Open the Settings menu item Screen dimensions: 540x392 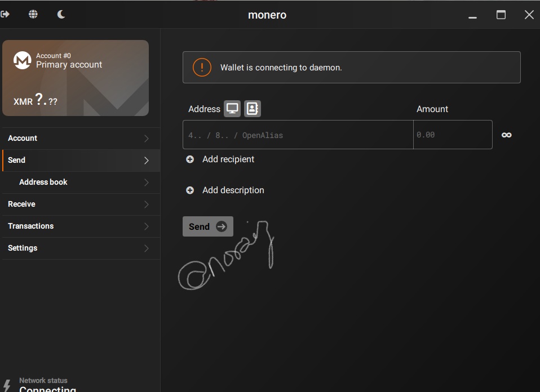[x=81, y=248]
